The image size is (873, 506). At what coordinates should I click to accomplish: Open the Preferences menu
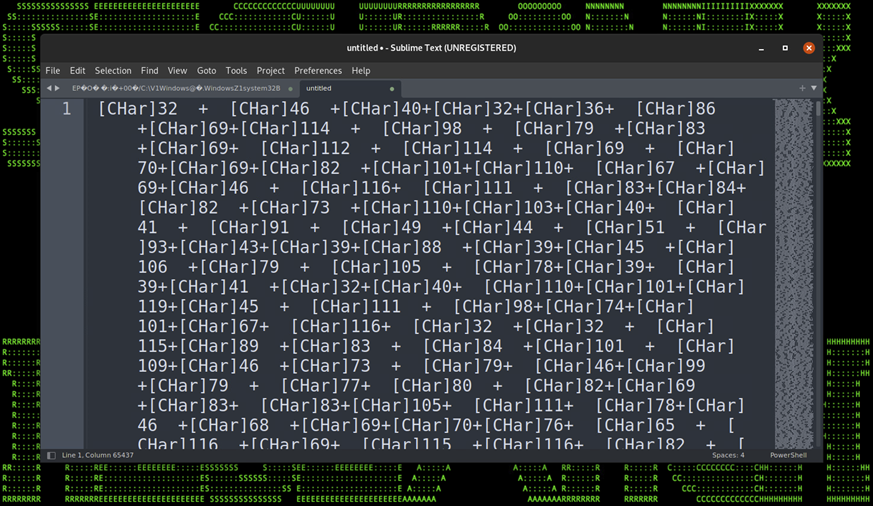(x=318, y=71)
